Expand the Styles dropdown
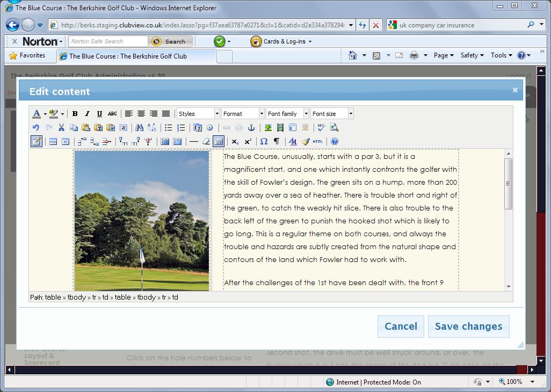551x392 pixels. (198, 114)
